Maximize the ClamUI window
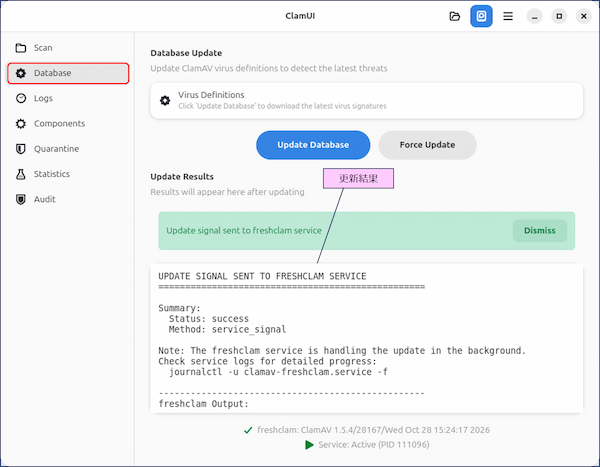600x467 pixels. [559, 16]
